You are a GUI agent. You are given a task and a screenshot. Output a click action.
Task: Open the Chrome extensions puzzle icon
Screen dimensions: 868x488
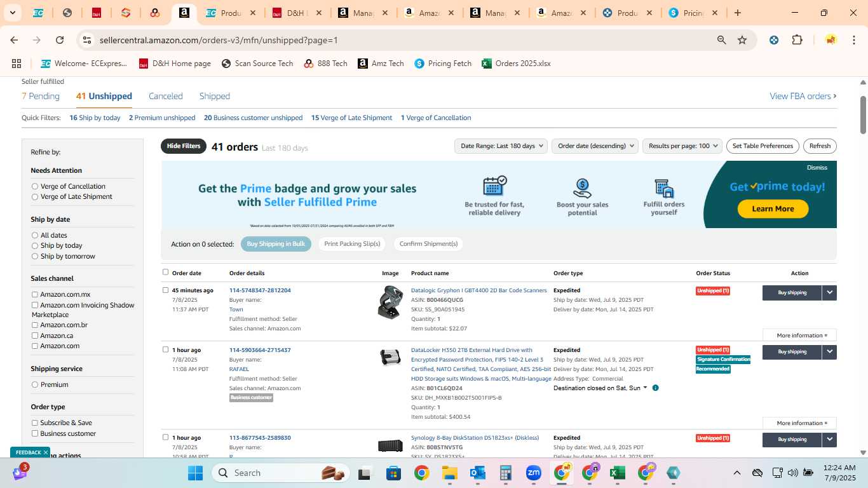click(797, 40)
